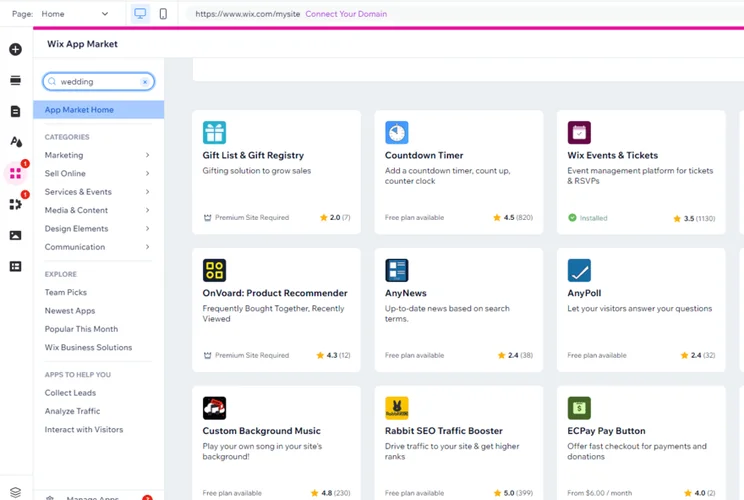Open Newest Apps list
The image size is (744, 500).
(x=70, y=311)
